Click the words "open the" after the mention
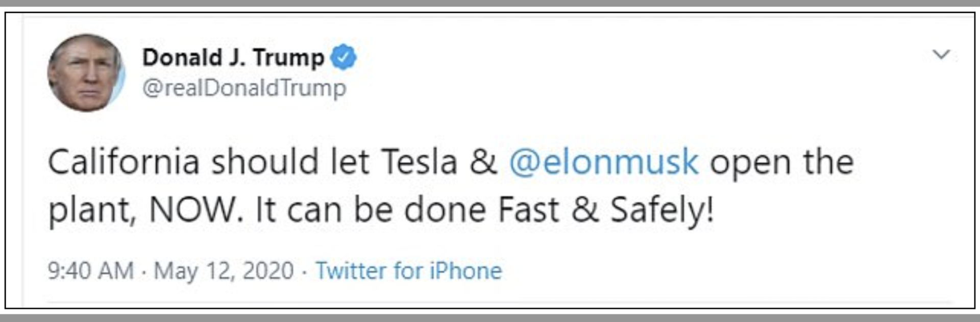The image size is (980, 322). [x=781, y=162]
